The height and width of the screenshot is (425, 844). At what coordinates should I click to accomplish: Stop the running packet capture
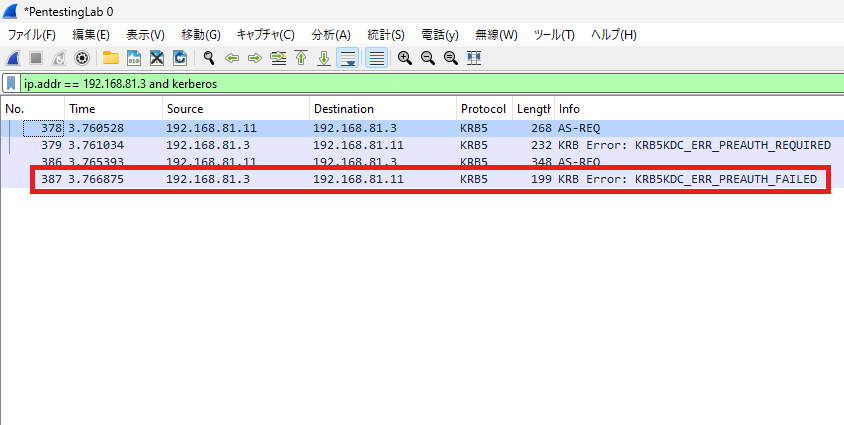36,58
